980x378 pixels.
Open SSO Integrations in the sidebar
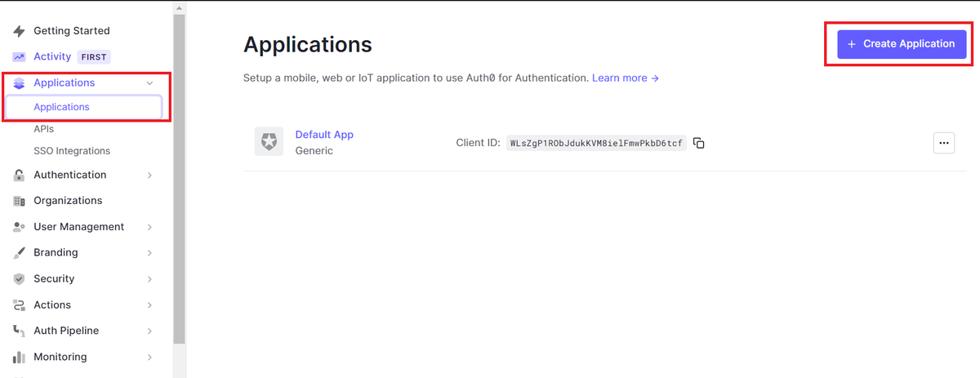click(x=72, y=151)
